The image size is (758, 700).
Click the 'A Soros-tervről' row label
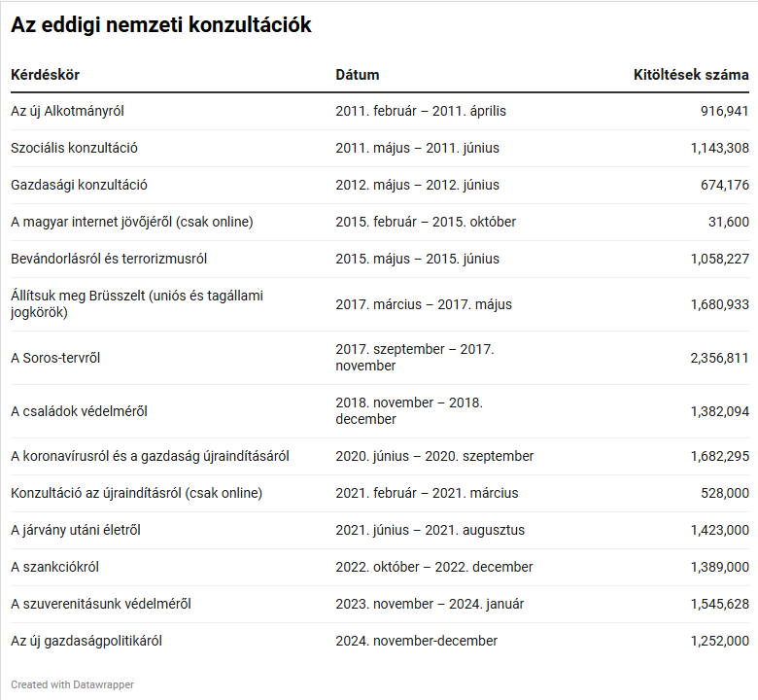click(55, 358)
